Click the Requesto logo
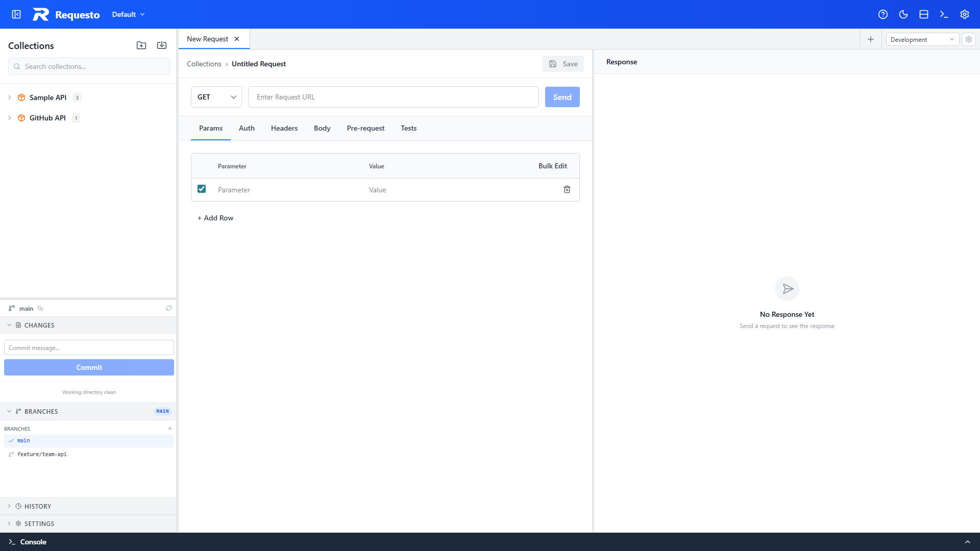Viewport: 980px width, 551px height. click(41, 14)
